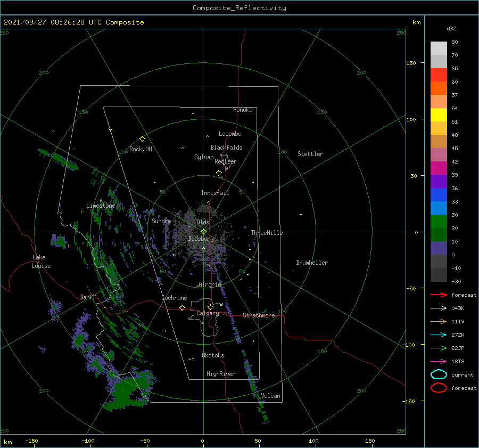Screen dimensions: 479x448
Task: Click the magenta 18TS arrow legend icon
Action: 439,362
